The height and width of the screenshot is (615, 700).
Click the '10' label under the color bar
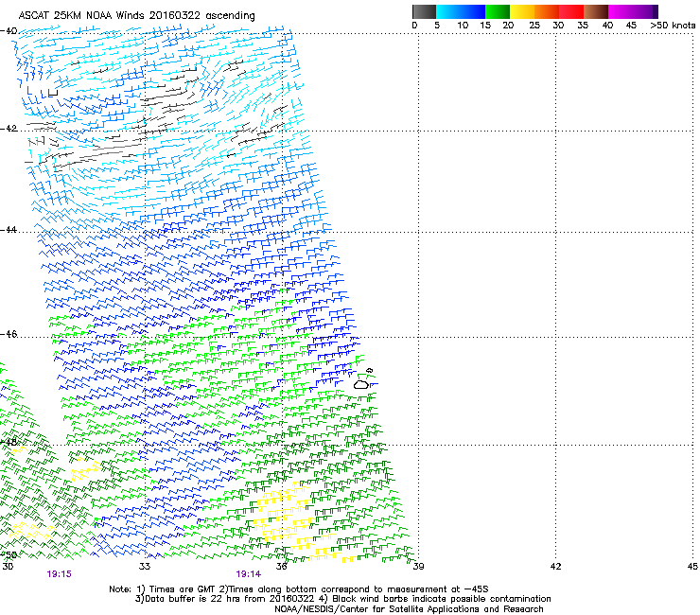point(463,26)
